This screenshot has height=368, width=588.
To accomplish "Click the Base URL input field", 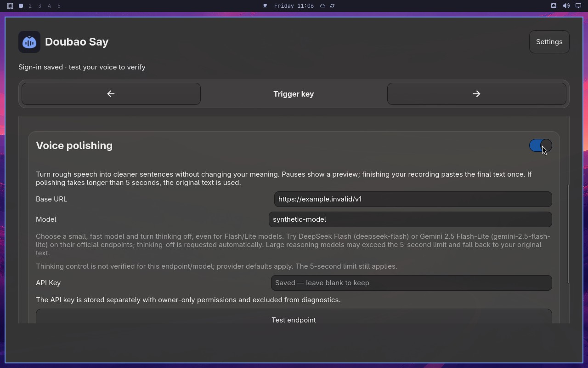I will 413,199.
